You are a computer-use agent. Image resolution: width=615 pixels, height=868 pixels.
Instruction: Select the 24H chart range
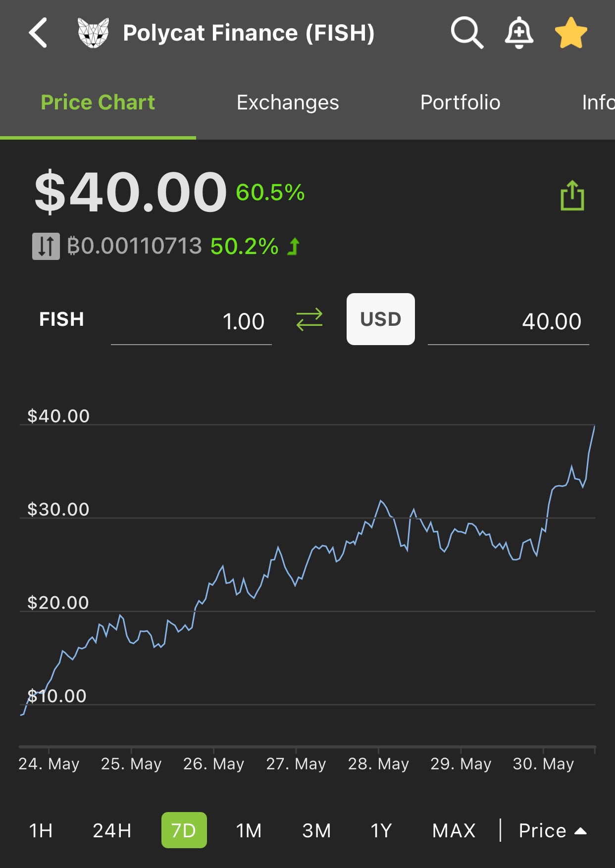pyautogui.click(x=112, y=830)
